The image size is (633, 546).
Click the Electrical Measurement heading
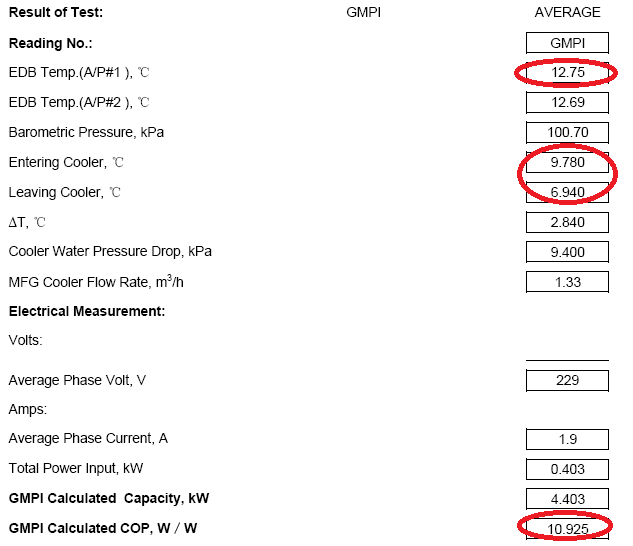click(x=87, y=311)
